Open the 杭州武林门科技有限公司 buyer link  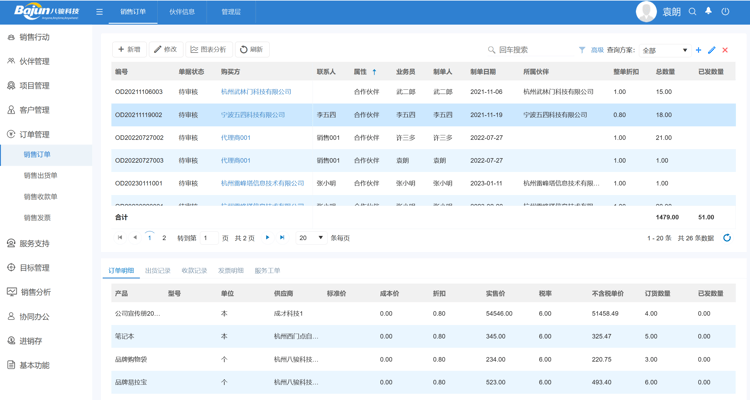[256, 92]
